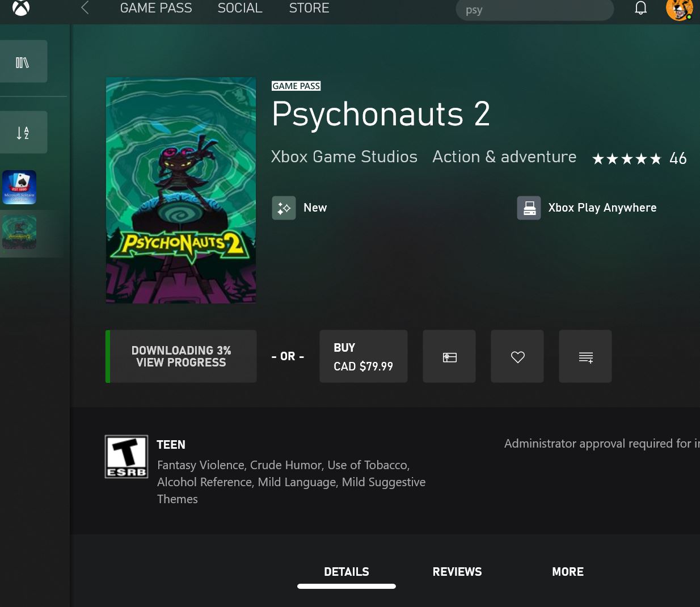Select the DETAILS tab
700x607 pixels.
coord(347,572)
